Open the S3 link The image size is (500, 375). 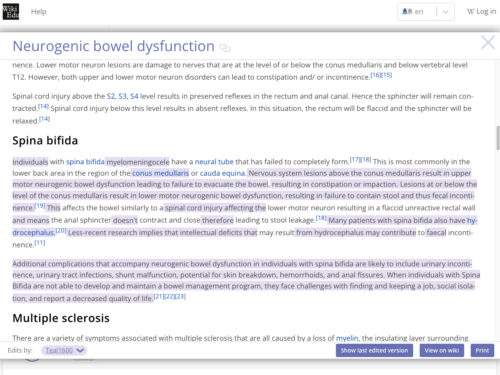tap(122, 96)
